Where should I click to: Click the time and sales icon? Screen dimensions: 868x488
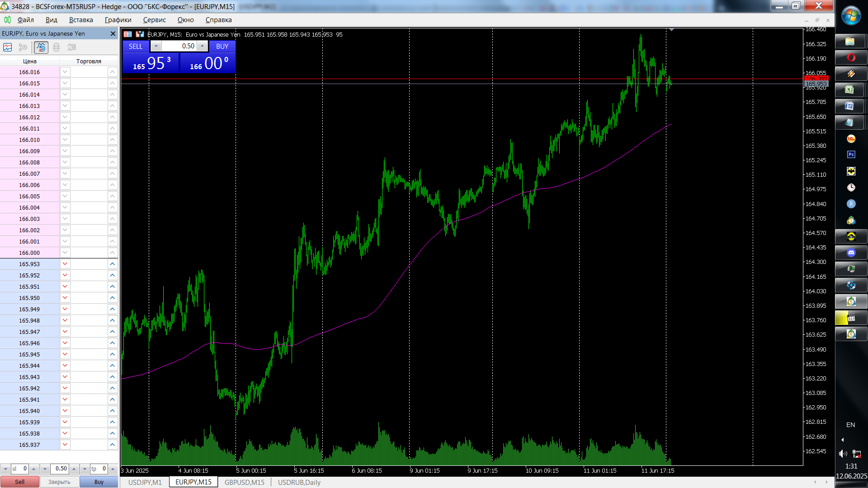(23, 47)
